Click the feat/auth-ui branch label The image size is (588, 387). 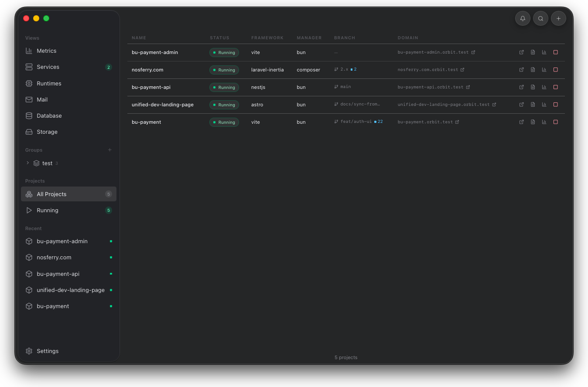356,122
